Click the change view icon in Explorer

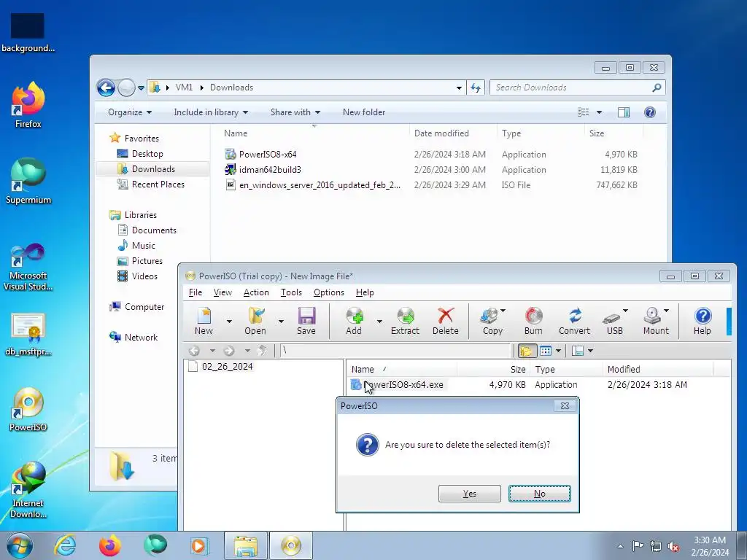[x=584, y=112]
